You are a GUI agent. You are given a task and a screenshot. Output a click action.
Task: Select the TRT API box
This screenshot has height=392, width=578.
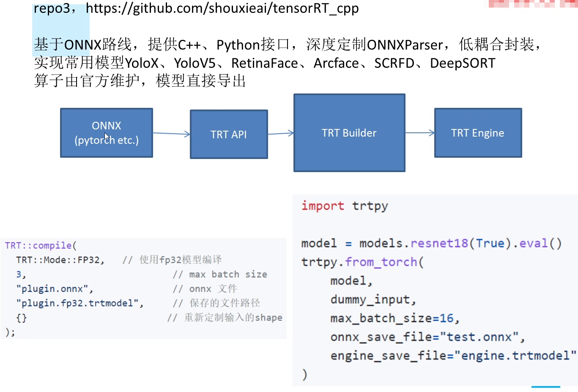click(x=229, y=134)
